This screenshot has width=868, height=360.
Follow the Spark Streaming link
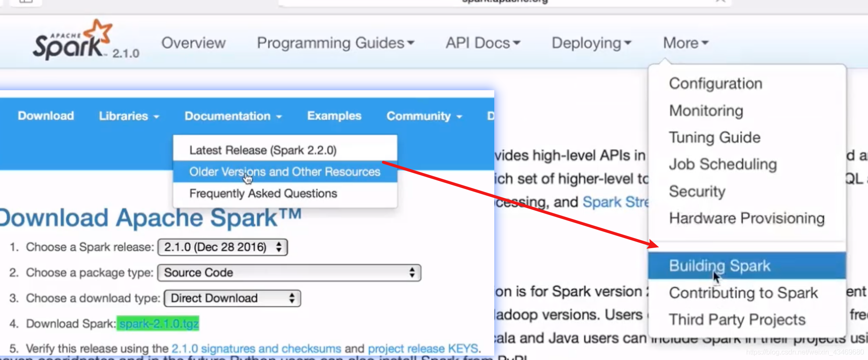pos(616,202)
